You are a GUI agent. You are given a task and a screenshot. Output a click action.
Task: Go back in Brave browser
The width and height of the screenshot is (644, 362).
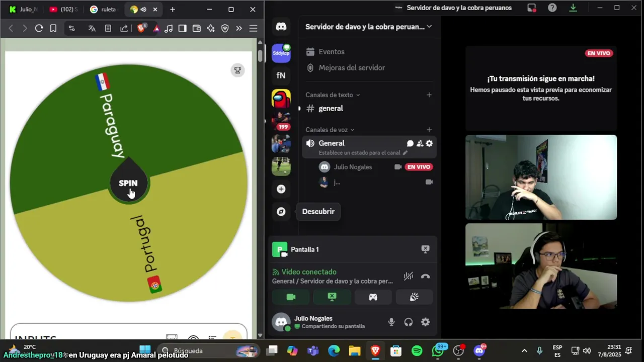point(11,28)
